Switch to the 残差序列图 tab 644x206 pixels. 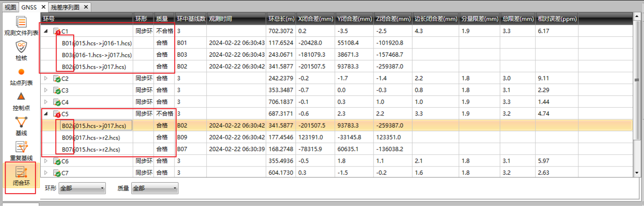[65, 7]
